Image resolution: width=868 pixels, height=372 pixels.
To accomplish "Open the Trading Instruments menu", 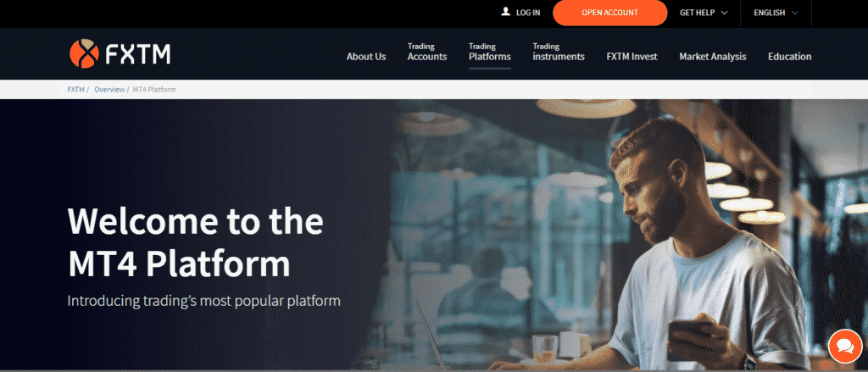I will (x=559, y=52).
